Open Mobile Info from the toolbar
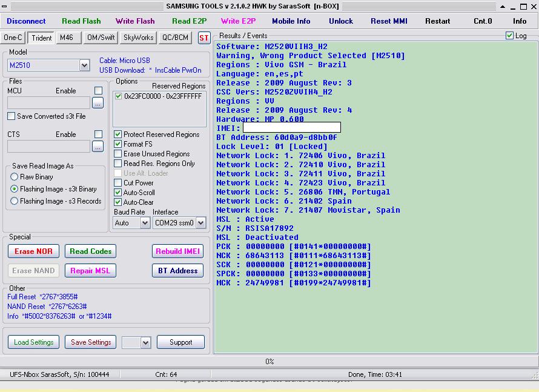 (291, 21)
